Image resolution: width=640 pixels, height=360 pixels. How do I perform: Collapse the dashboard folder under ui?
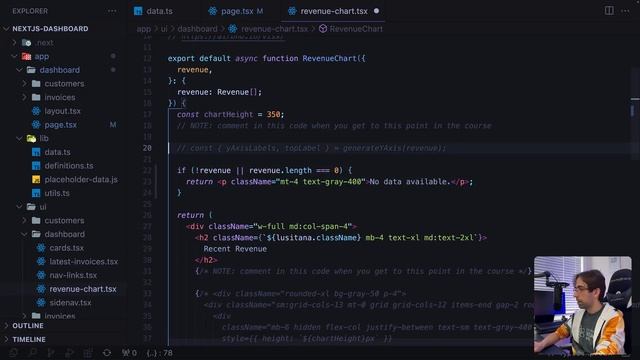point(24,234)
